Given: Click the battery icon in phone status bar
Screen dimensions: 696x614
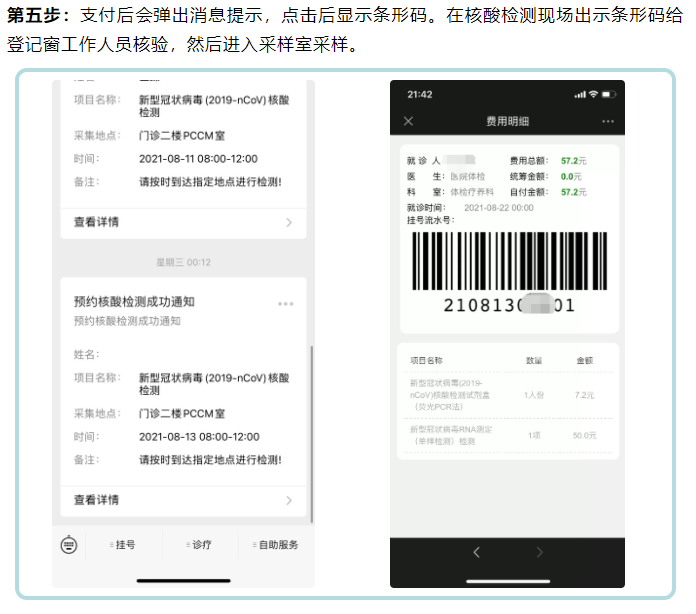Looking at the screenshot, I should pyautogui.click(x=609, y=94).
